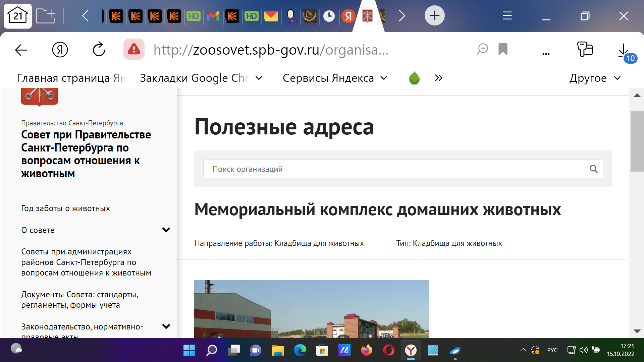Image resolution: width=644 pixels, height=362 pixels.
Task: Open the password manager key icon
Action: tap(585, 49)
